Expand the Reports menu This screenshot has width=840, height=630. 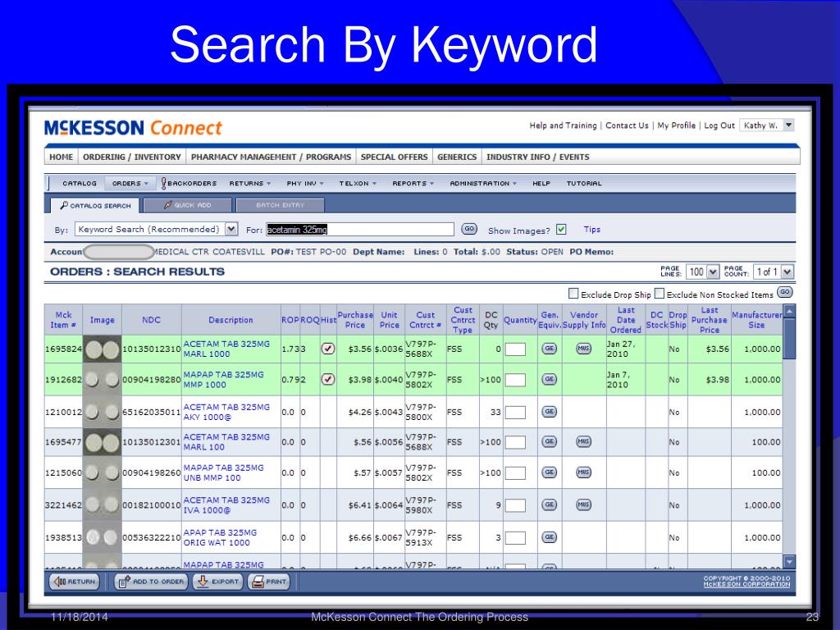[x=413, y=183]
